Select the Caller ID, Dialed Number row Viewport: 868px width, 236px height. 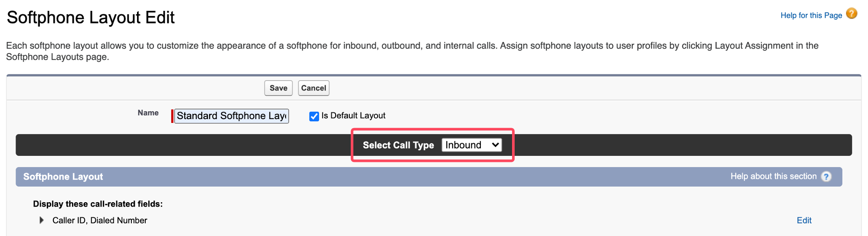point(100,220)
